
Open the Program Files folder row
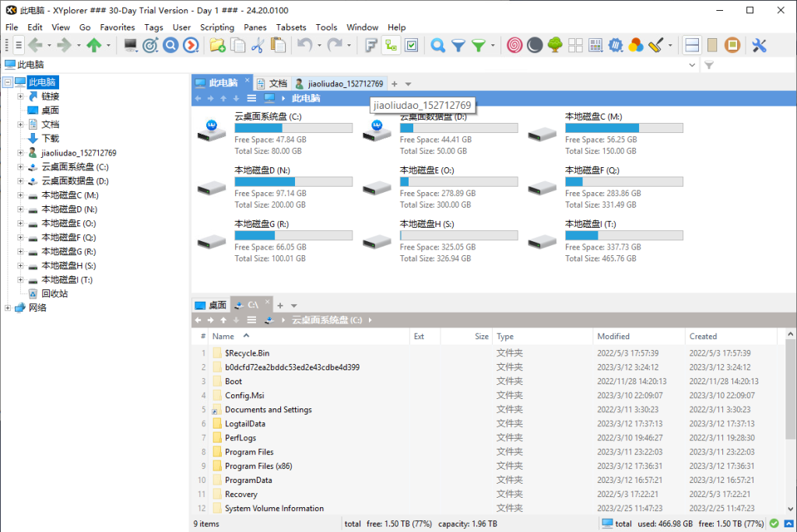(x=249, y=452)
